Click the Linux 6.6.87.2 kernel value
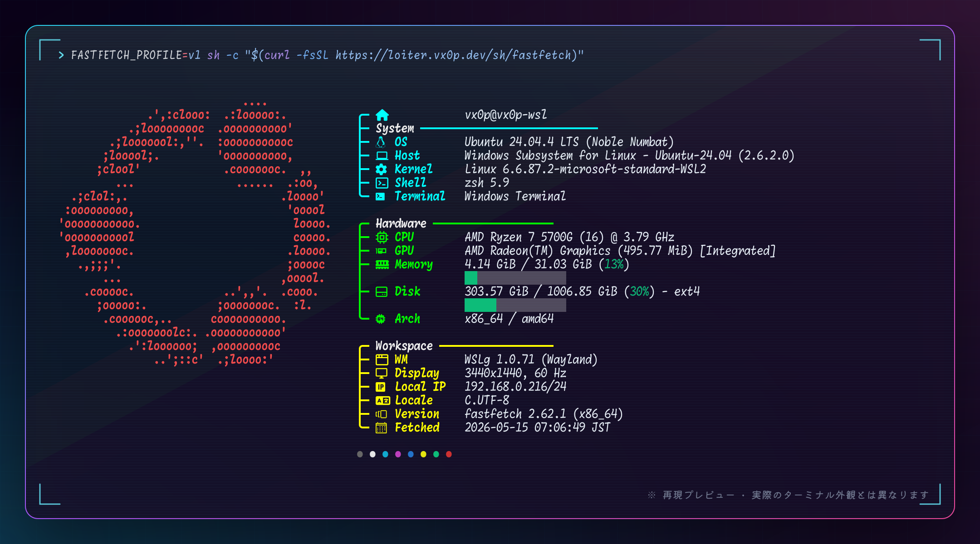 [585, 169]
